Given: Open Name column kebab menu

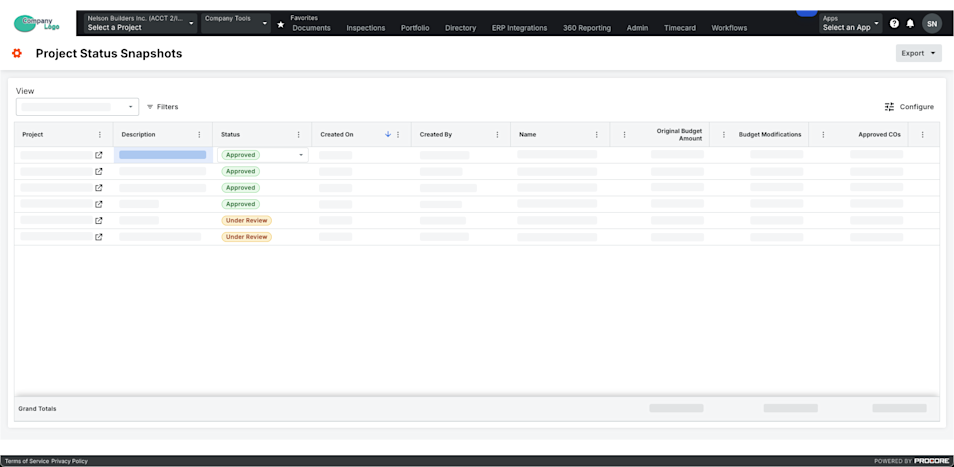Looking at the screenshot, I should [x=596, y=134].
